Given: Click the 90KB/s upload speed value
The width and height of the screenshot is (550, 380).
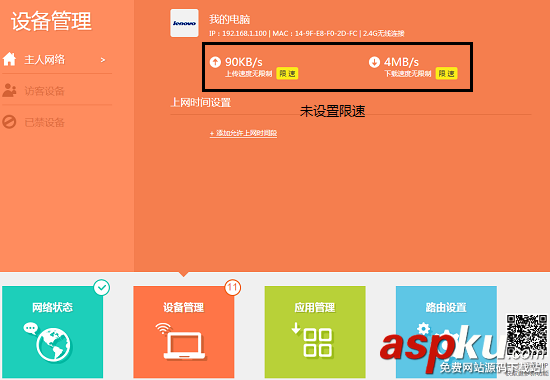Looking at the screenshot, I should tap(244, 62).
